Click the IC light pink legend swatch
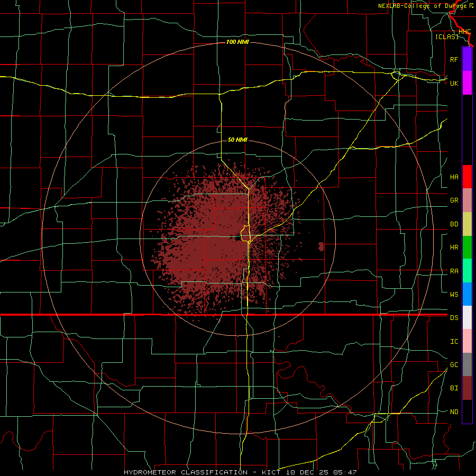Screen dimensions: 476x476 click(x=467, y=341)
